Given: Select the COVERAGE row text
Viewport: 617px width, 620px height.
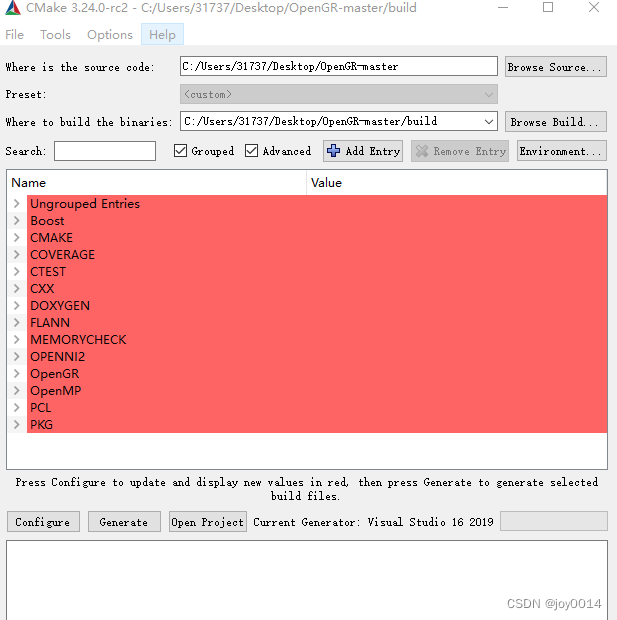Looking at the screenshot, I should click(x=62, y=255).
